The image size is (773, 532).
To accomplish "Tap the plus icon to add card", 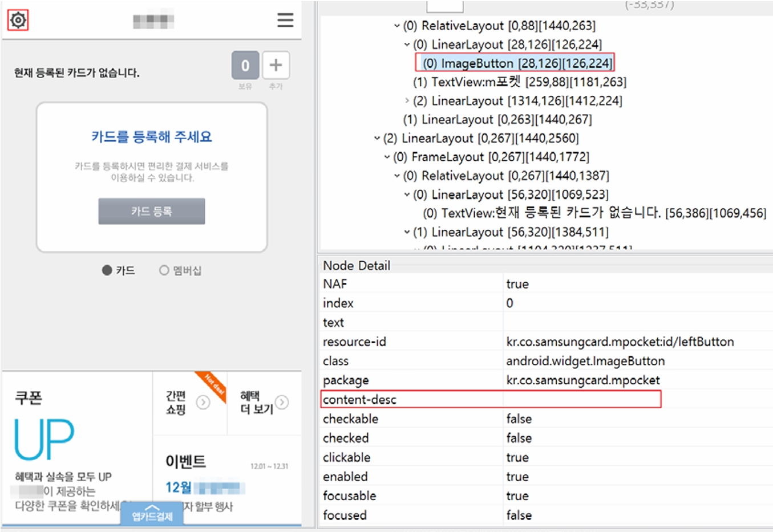I will (276, 66).
